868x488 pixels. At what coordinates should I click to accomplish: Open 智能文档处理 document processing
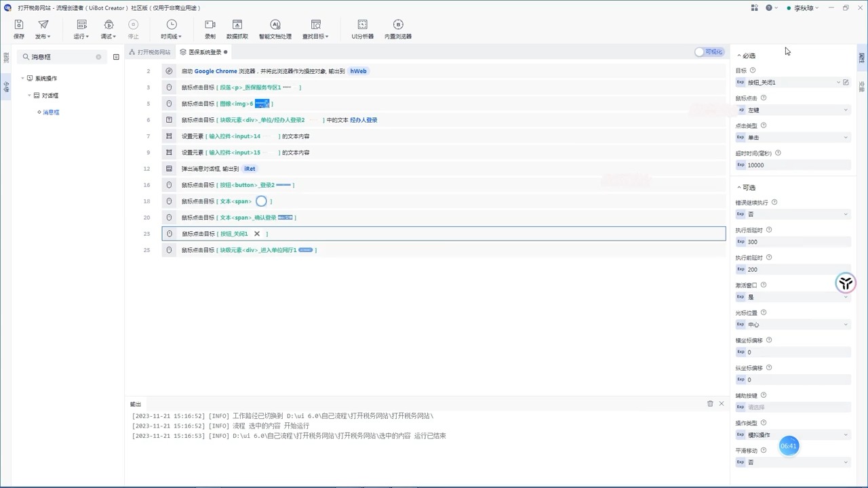point(275,24)
